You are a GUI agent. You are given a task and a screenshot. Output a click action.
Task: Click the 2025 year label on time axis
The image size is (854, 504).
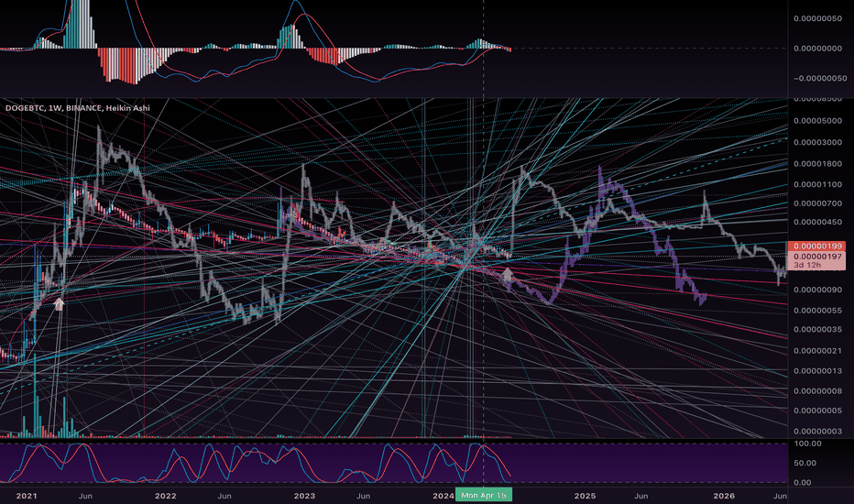pos(585,496)
